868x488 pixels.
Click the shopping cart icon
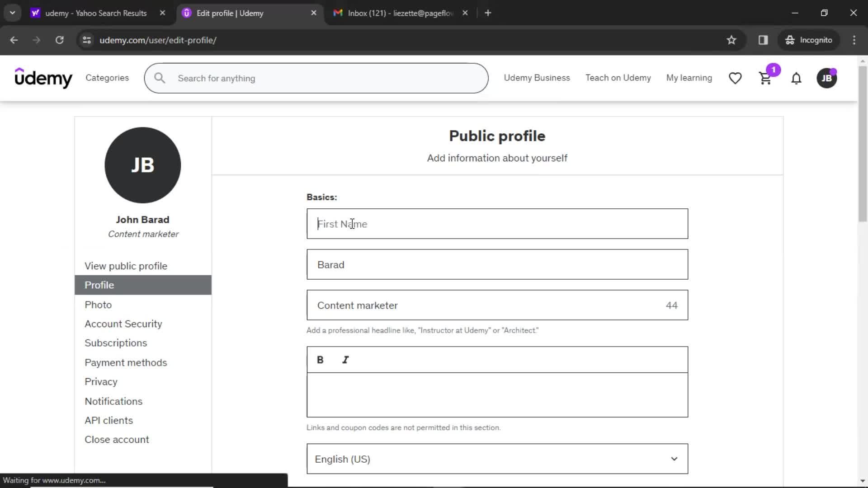pos(765,78)
